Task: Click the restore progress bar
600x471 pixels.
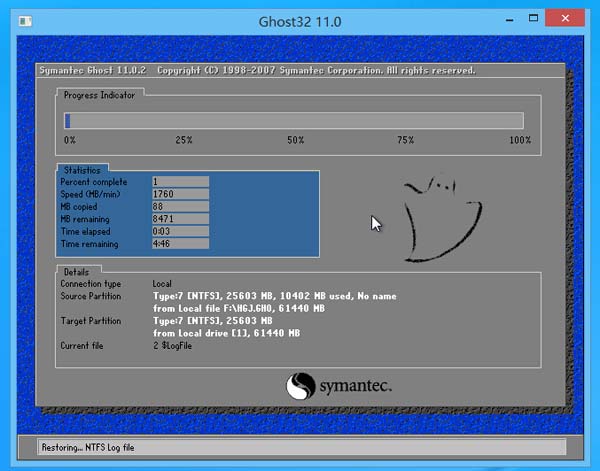Action: coord(294,121)
